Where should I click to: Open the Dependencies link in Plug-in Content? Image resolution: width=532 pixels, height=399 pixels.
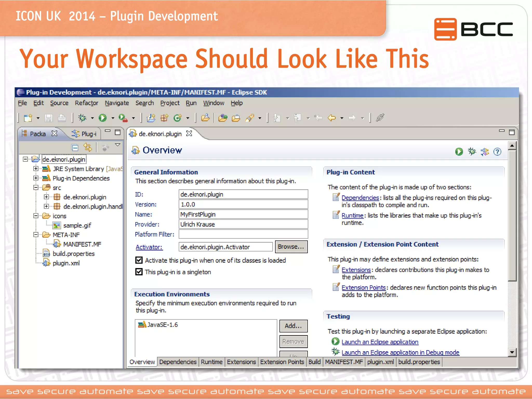click(360, 198)
